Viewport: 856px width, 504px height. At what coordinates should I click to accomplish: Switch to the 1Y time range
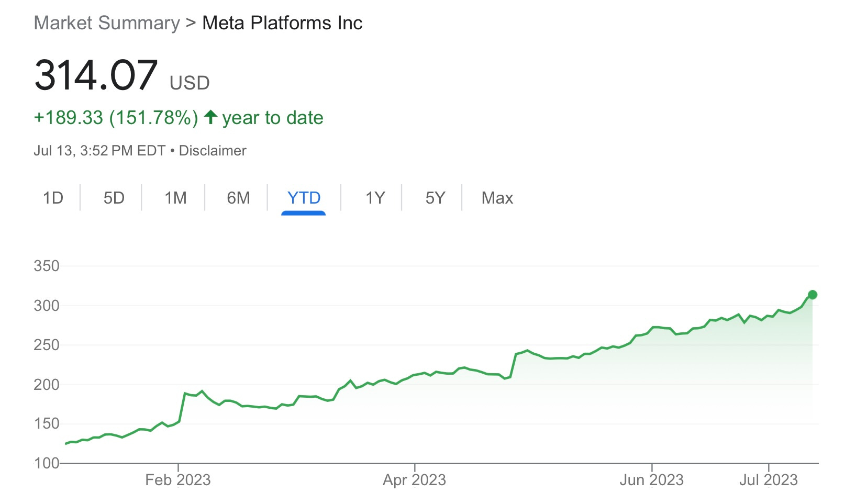click(x=375, y=198)
